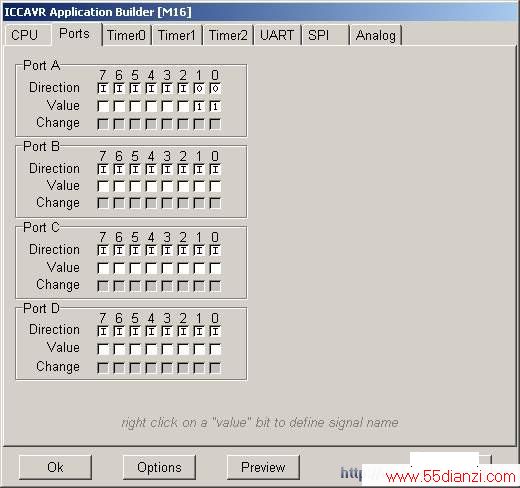Image resolution: width=520 pixels, height=488 pixels.
Task: Toggle Port A Direction bit 0 output
Action: (x=215, y=89)
